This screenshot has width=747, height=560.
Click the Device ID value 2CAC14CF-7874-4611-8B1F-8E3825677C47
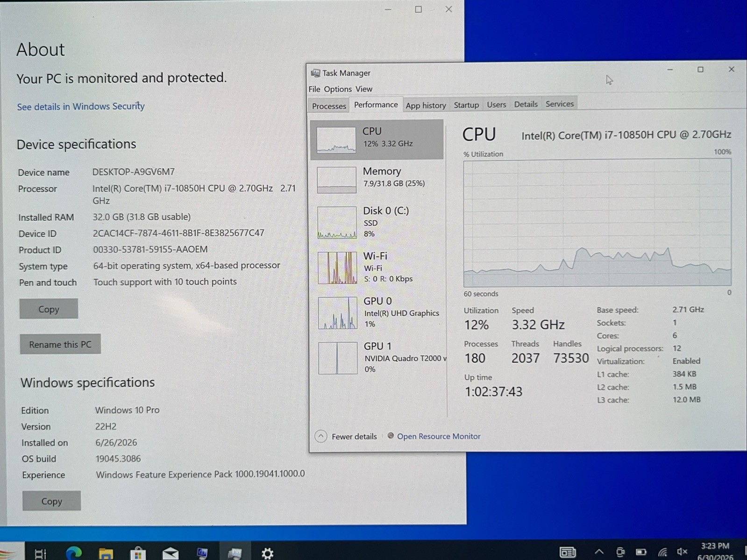178,233
